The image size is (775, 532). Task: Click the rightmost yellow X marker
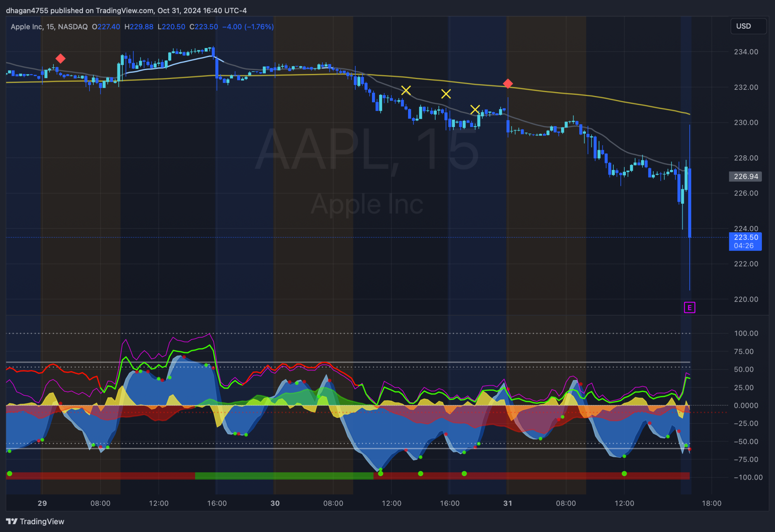(475, 110)
